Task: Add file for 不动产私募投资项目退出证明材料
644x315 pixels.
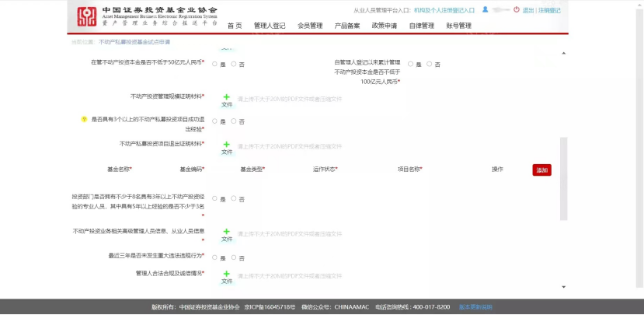Action: coord(227,148)
